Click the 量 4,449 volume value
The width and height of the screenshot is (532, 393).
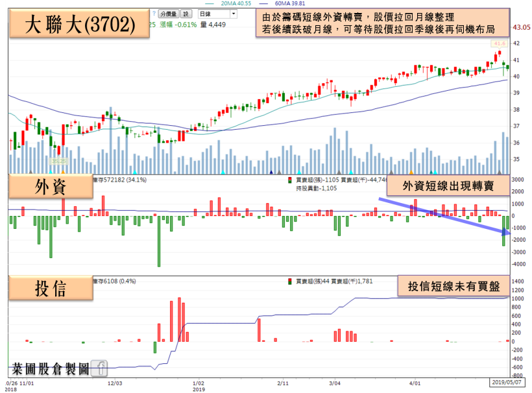click(x=213, y=25)
